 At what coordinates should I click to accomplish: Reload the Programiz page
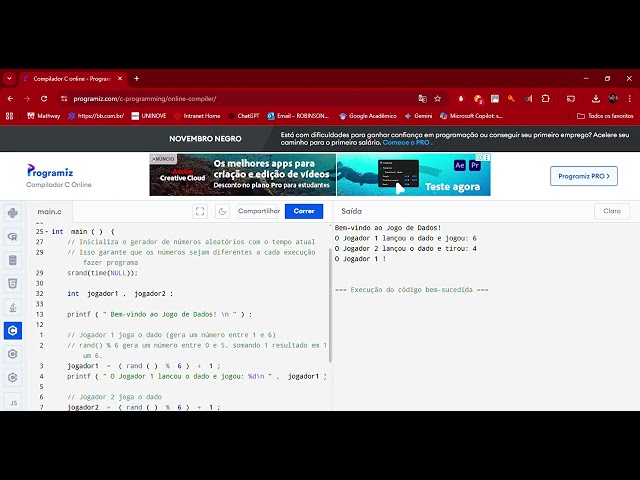pyautogui.click(x=44, y=99)
